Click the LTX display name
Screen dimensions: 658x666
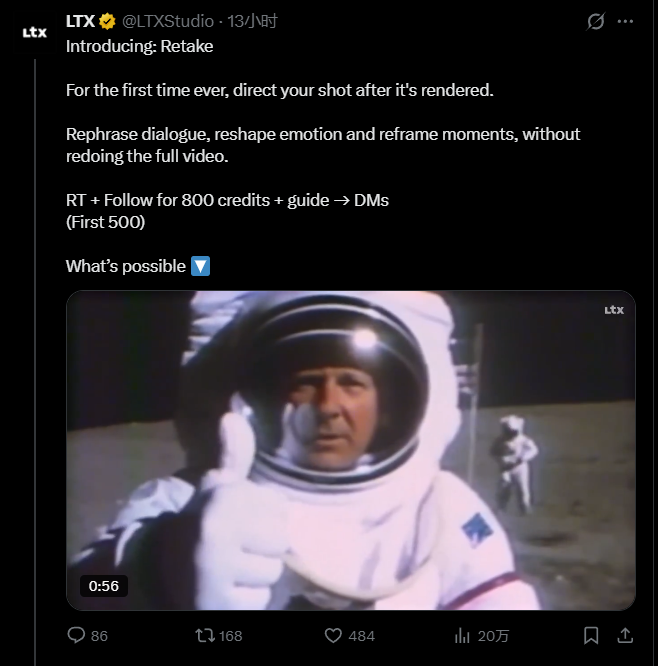[x=80, y=21]
